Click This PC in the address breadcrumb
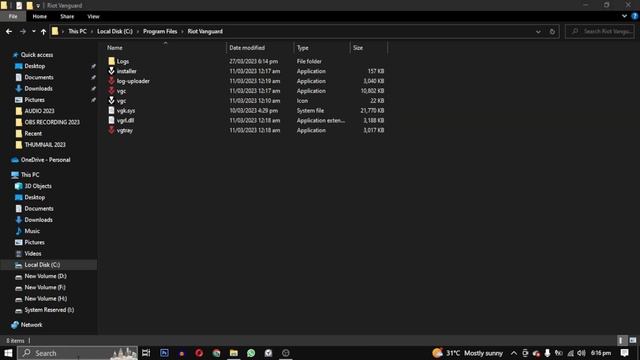The width and height of the screenshot is (640, 360). point(77,31)
